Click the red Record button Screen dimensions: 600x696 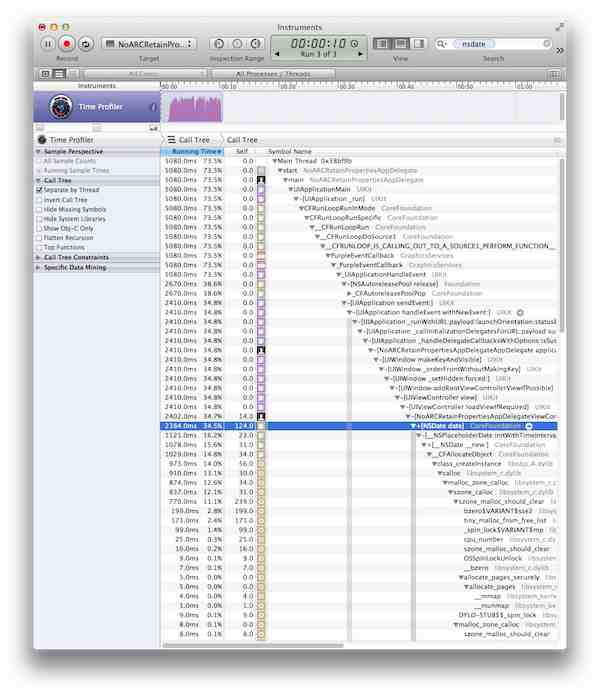pos(67,44)
